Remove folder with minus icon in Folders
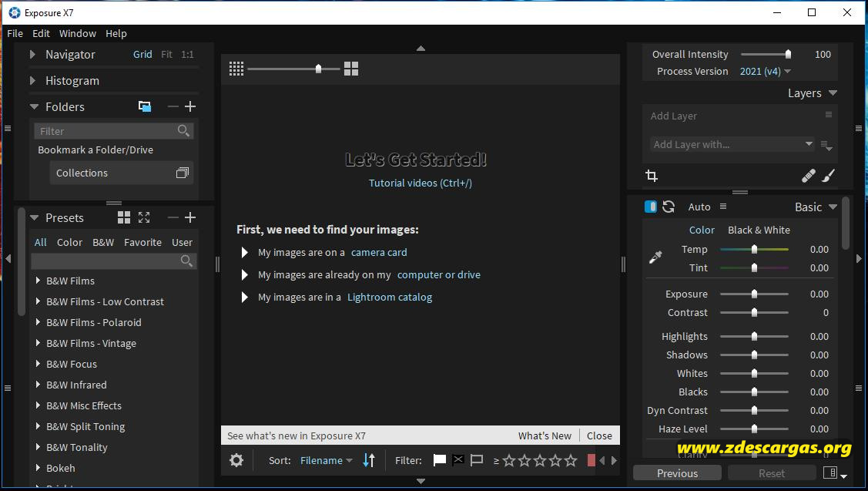This screenshot has width=868, height=491. click(x=173, y=106)
